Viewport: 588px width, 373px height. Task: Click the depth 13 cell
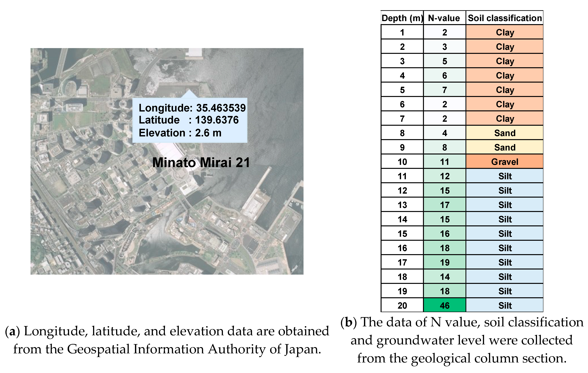[x=402, y=205]
